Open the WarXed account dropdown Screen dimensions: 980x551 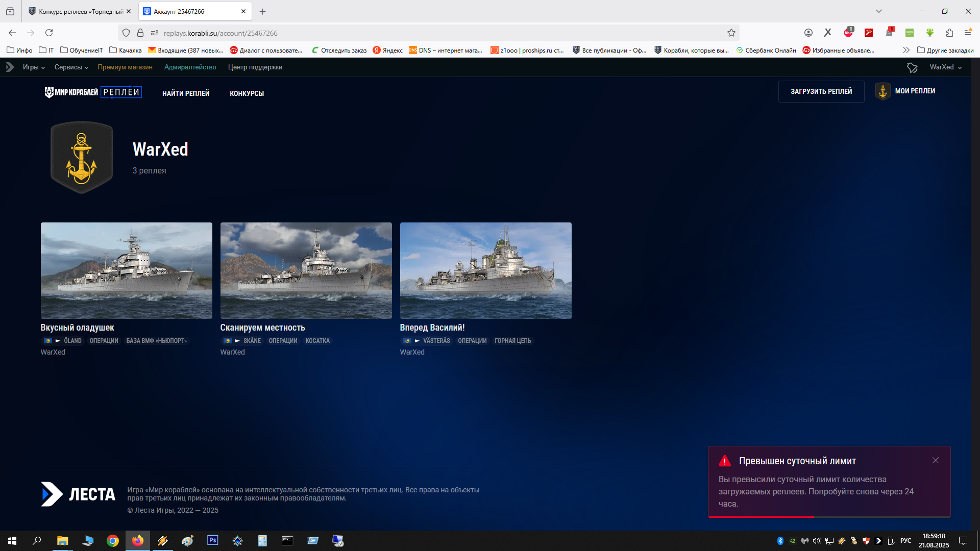tap(945, 67)
